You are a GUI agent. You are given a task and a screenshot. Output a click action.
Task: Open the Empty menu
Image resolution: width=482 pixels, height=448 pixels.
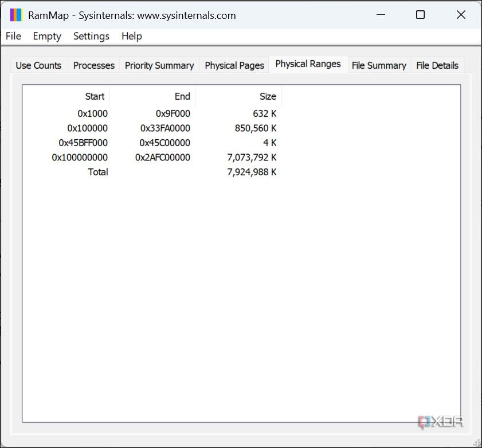click(x=46, y=36)
